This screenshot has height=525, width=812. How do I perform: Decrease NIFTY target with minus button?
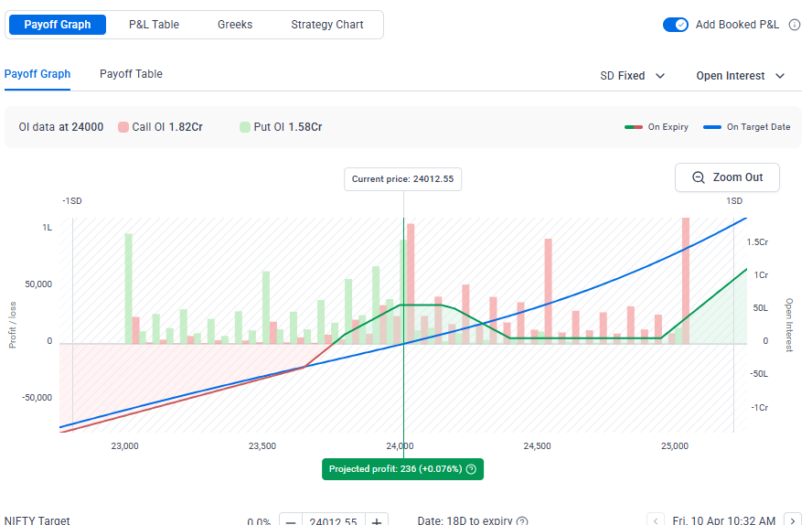[x=291, y=520]
